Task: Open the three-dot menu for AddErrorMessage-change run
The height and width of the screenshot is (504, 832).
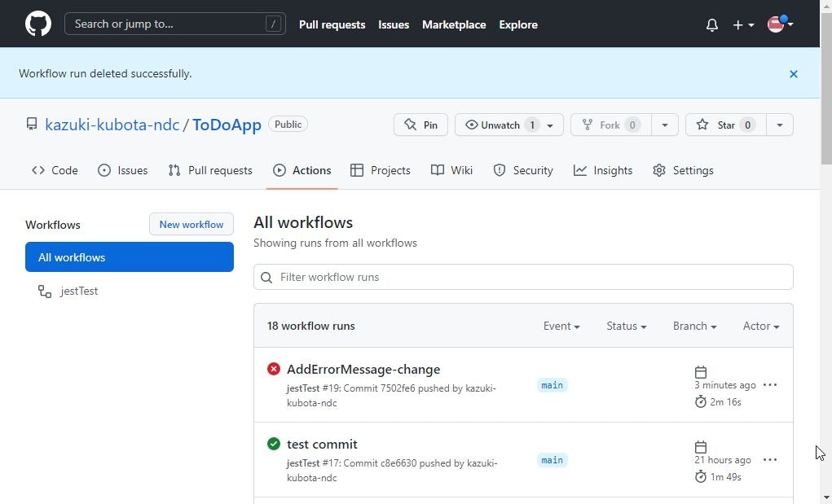Action: [x=770, y=385]
